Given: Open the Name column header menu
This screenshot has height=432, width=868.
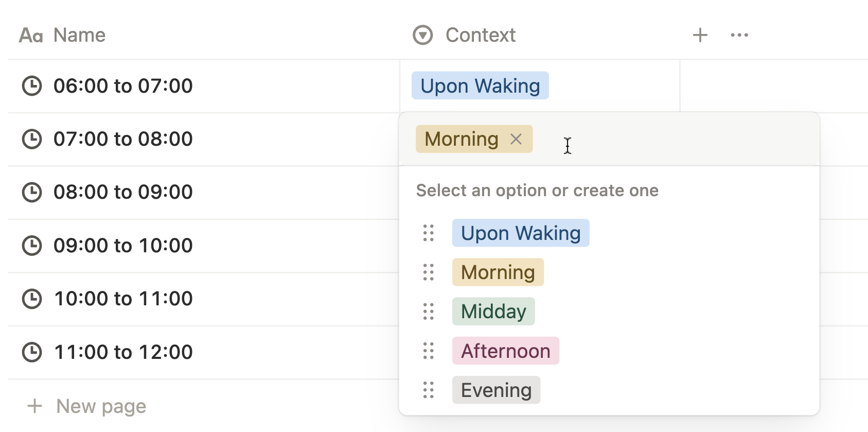Looking at the screenshot, I should tap(79, 35).
